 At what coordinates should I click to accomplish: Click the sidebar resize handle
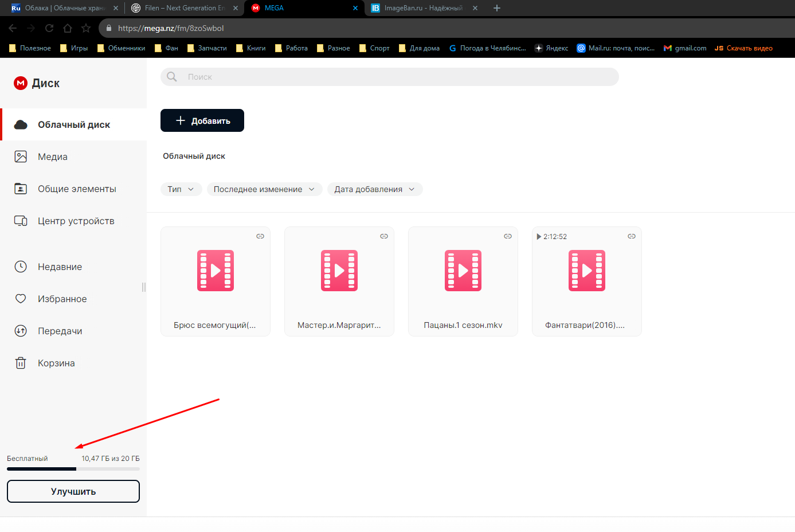144,287
